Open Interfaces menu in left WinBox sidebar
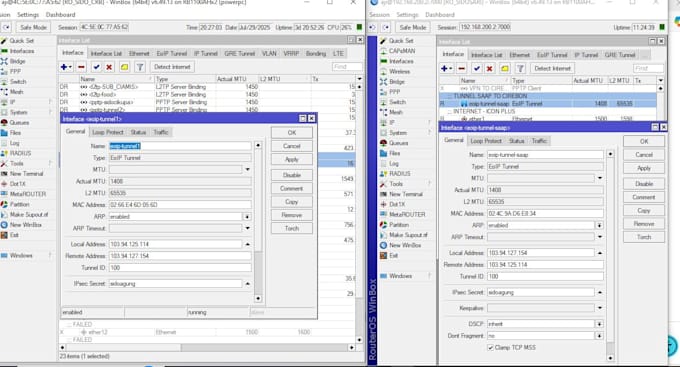This screenshot has height=367, width=680. click(x=22, y=51)
